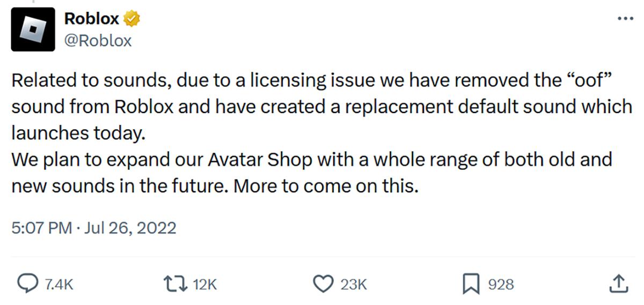
Task: Click the Jul 26, 2022 date
Action: (130, 228)
